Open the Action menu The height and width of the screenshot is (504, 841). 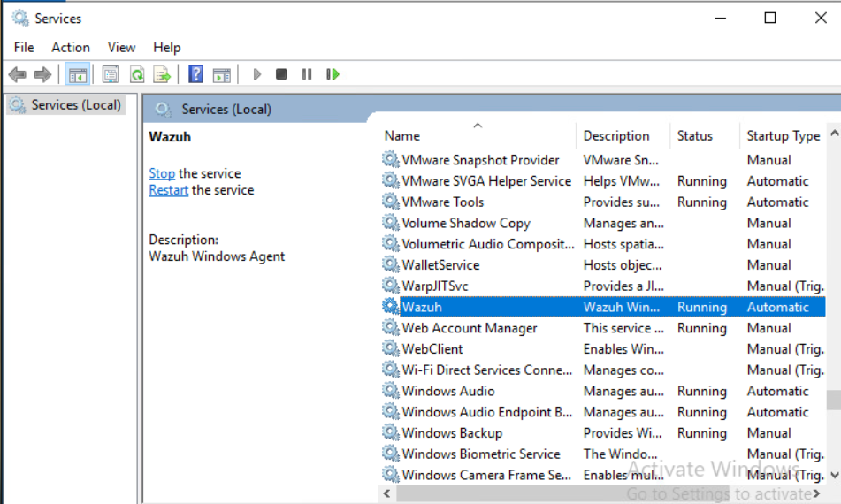click(x=70, y=47)
